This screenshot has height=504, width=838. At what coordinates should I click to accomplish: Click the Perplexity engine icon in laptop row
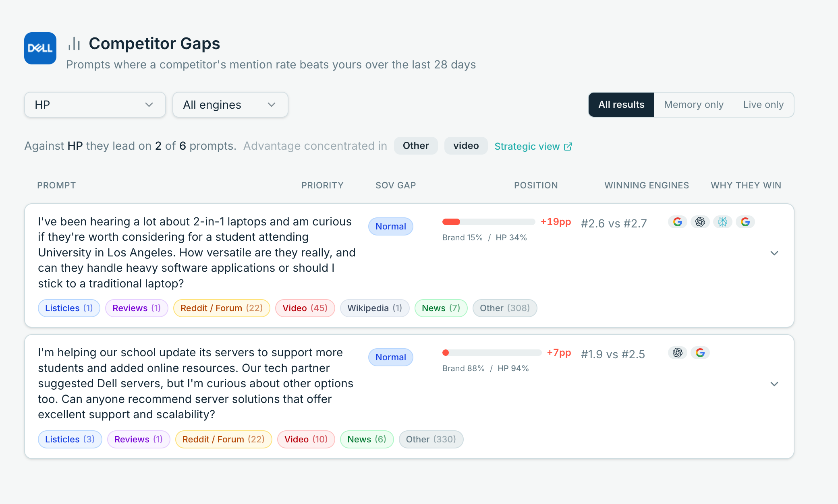click(x=723, y=222)
